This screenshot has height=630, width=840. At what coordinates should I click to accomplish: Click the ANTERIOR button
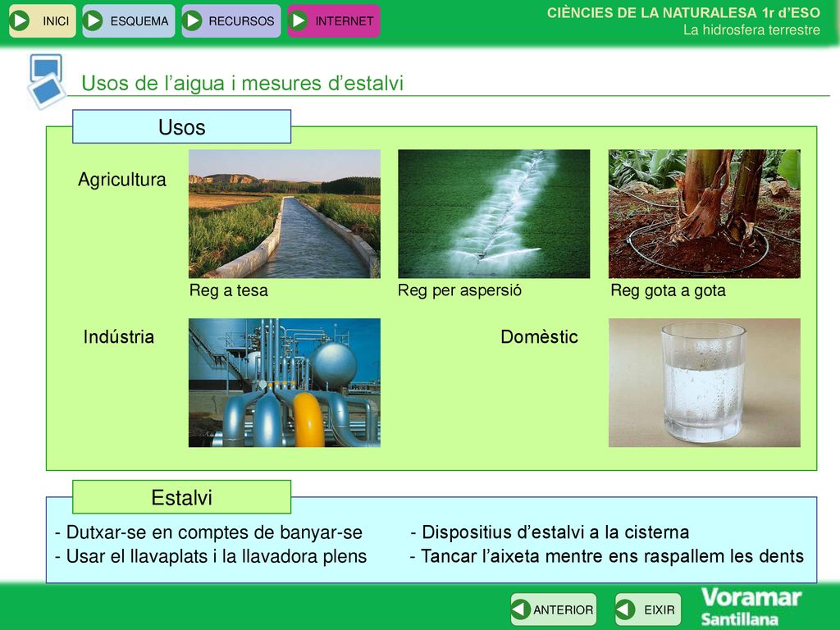(554, 609)
